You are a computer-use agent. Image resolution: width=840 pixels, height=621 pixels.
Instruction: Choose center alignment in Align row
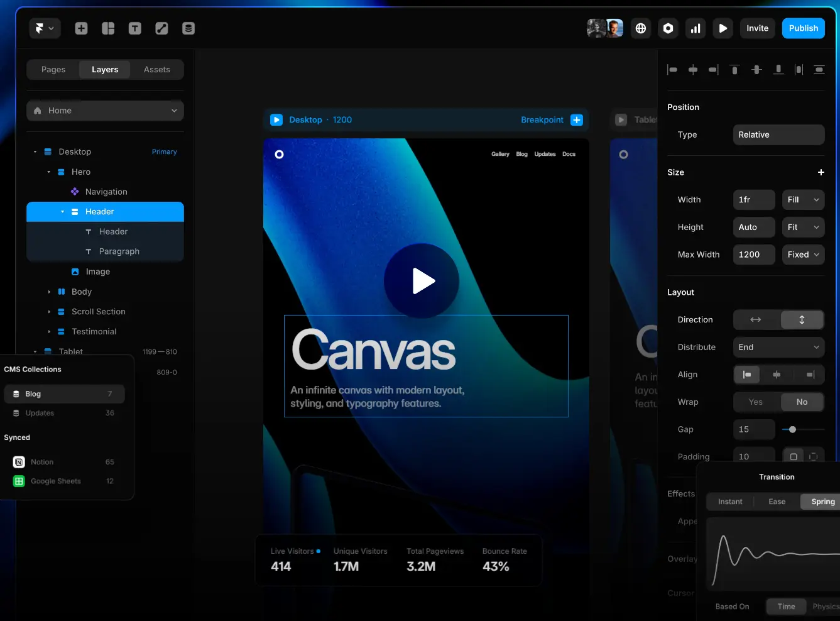pyautogui.click(x=777, y=375)
